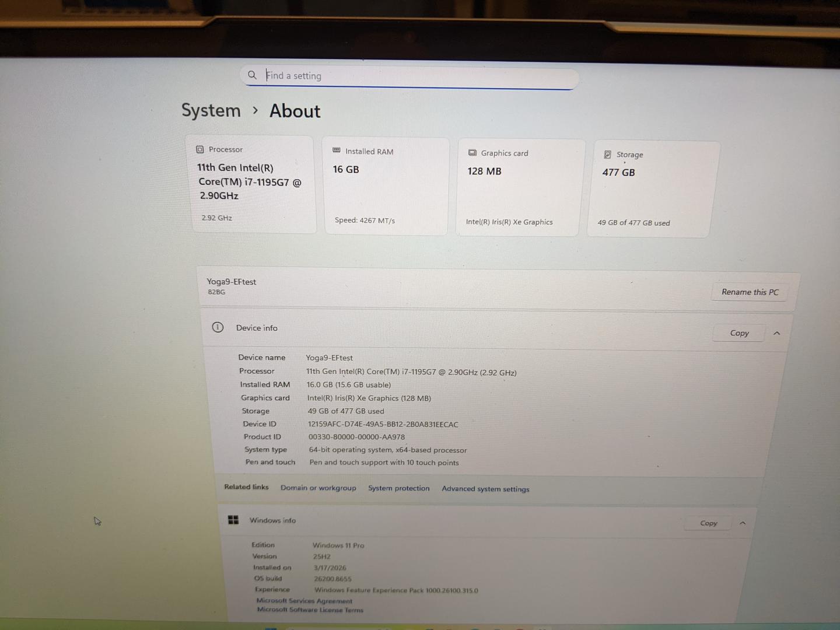This screenshot has width=840, height=630.
Task: Go back to System breadcrumb
Action: [211, 110]
